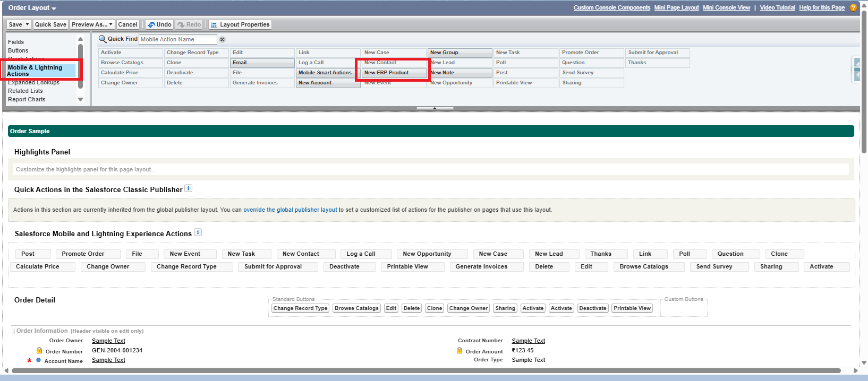Open Layout Properties
Image resolution: width=868 pixels, height=381 pixels.
240,24
